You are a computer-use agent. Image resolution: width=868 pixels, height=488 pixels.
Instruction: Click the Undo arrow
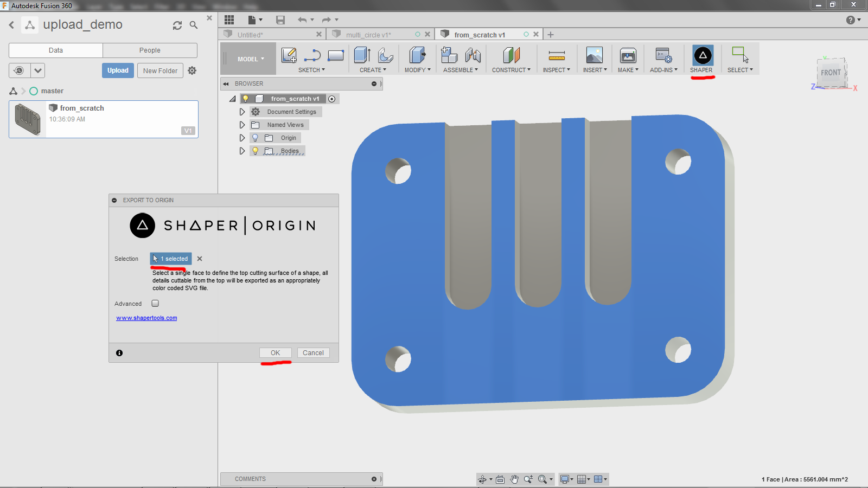tap(302, 20)
